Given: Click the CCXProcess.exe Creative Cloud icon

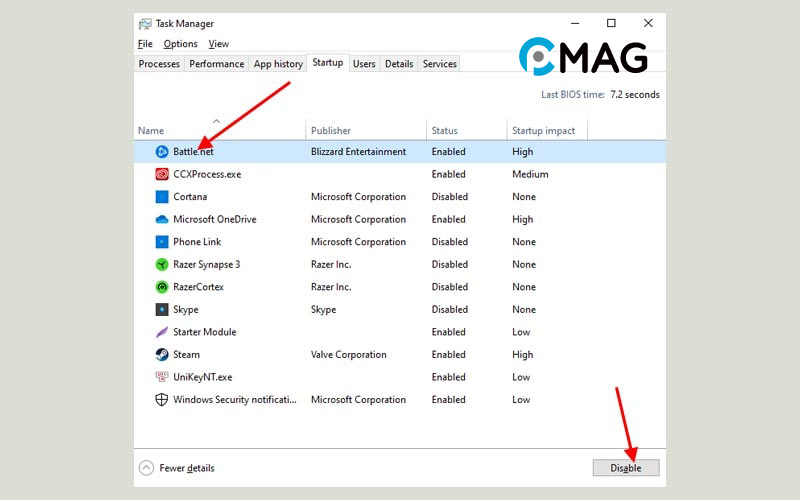Looking at the screenshot, I should (162, 174).
